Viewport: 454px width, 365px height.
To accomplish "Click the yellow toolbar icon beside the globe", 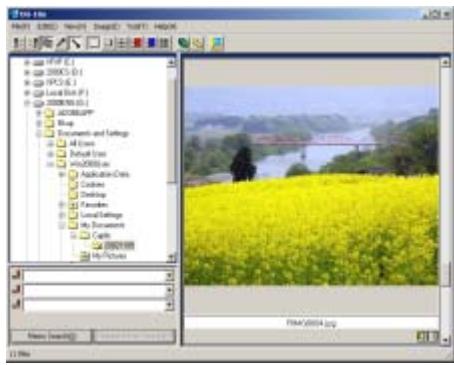I will pyautogui.click(x=198, y=43).
